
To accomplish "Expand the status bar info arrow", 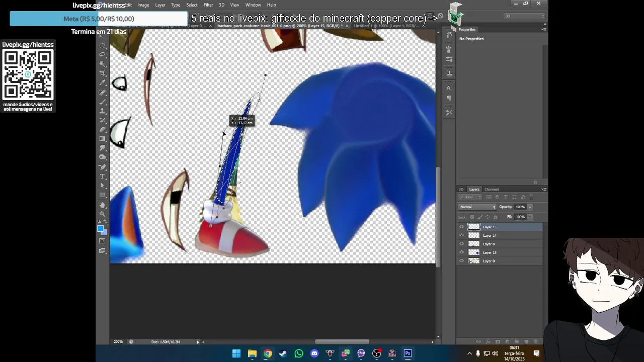I will pos(198,342).
